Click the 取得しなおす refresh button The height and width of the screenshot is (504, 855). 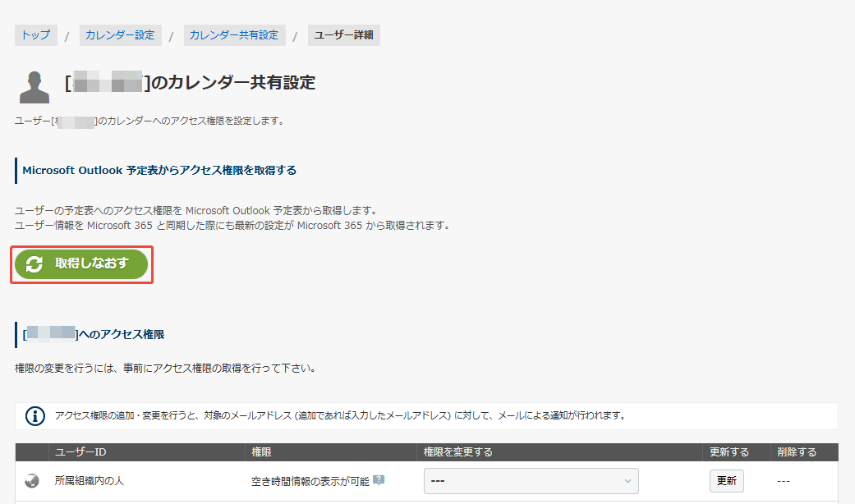point(81,264)
